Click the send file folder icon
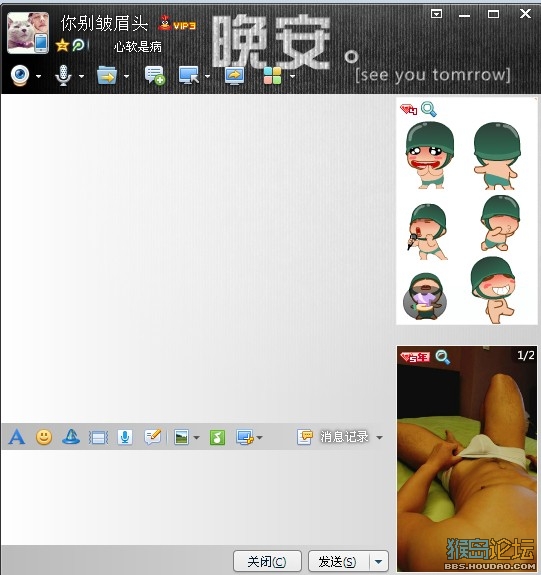Screen dimensions: 541x575 107,76
